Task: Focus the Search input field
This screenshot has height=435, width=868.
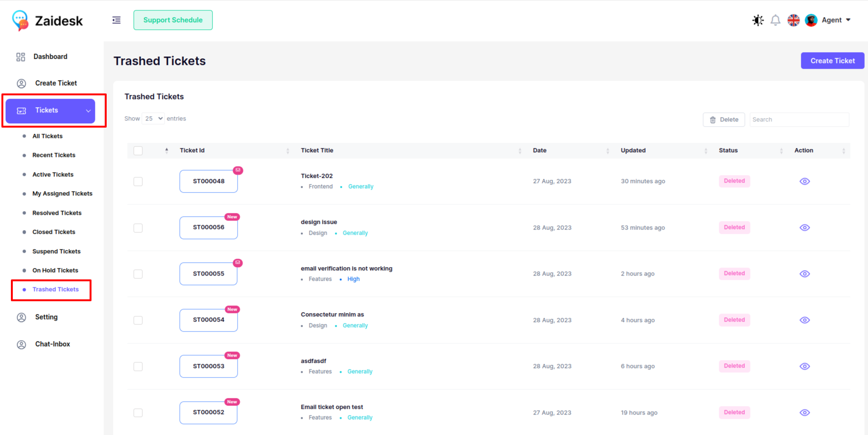Action: pos(799,120)
